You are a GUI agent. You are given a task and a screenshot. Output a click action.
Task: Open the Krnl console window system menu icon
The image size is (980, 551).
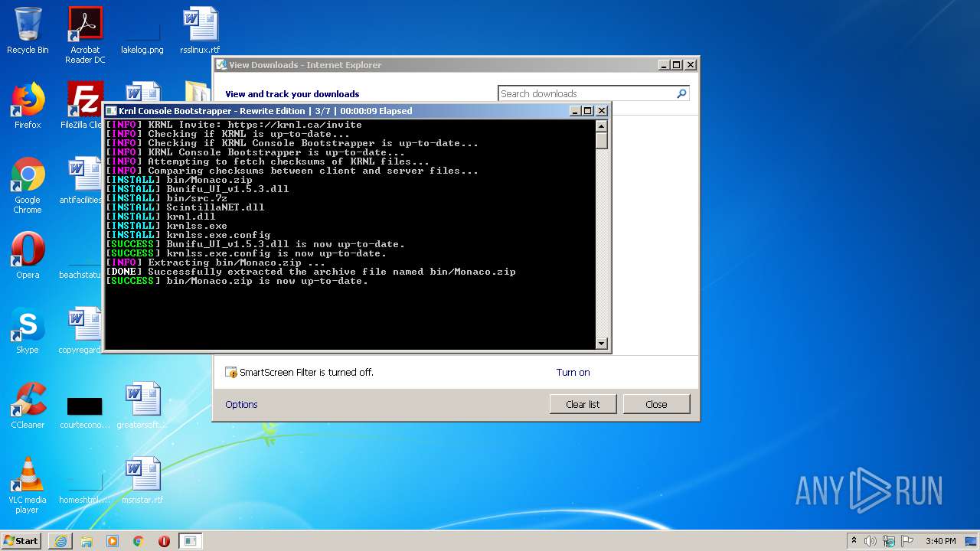click(111, 111)
